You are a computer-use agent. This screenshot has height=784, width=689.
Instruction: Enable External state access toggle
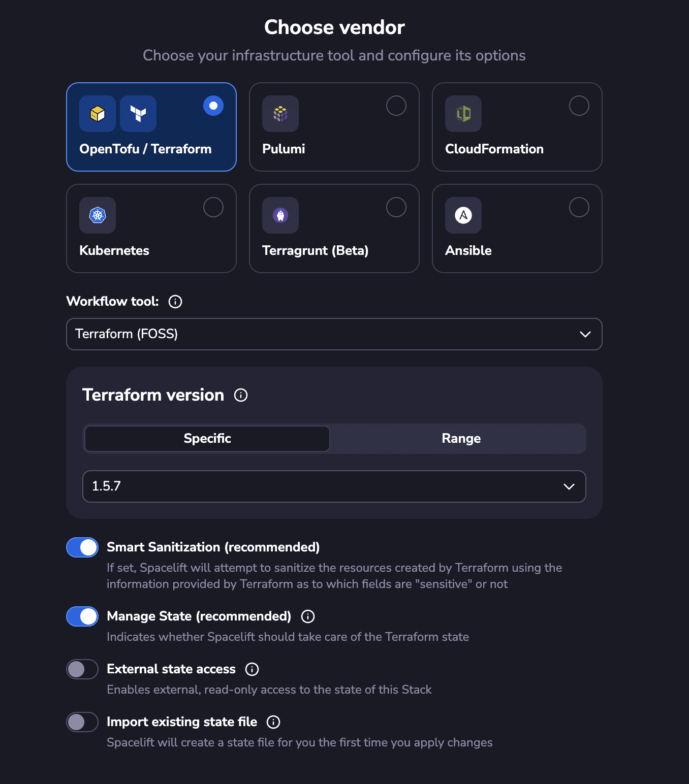(82, 669)
